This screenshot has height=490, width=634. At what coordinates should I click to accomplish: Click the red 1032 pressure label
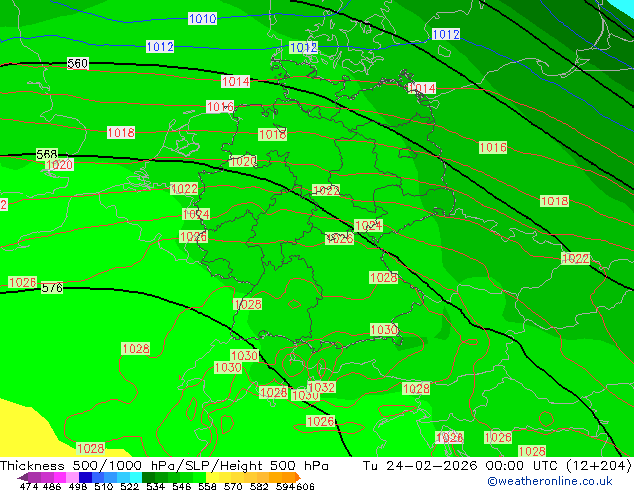click(x=321, y=387)
